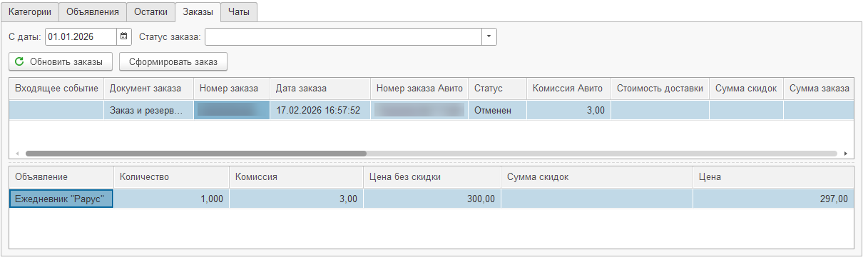Click the scrollbar right arrow in orders table
This screenshot has width=868, height=260.
pyautogui.click(x=846, y=154)
